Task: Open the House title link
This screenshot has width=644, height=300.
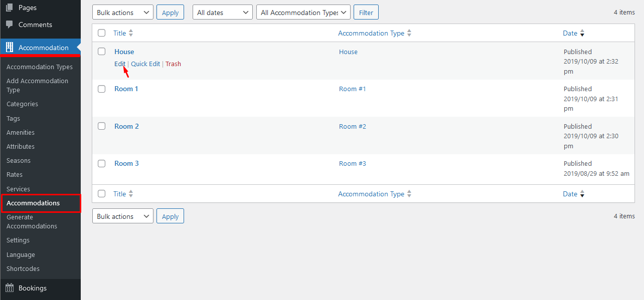Action: coord(124,52)
